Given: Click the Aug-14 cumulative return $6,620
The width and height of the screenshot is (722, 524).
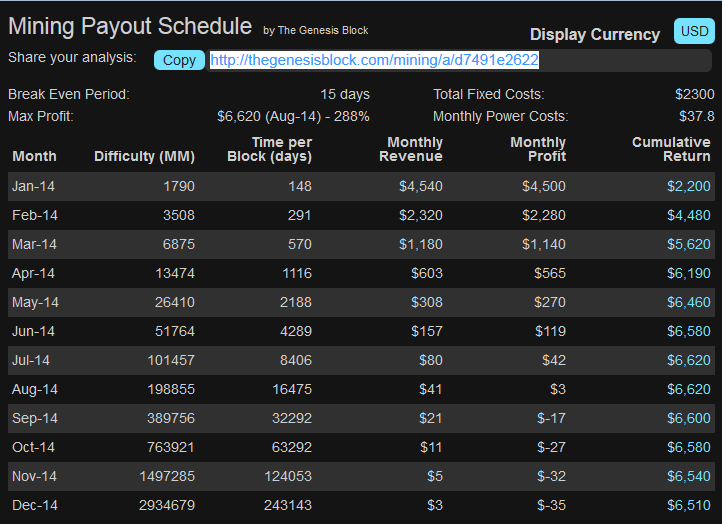Looking at the screenshot, I should pyautogui.click(x=689, y=389).
